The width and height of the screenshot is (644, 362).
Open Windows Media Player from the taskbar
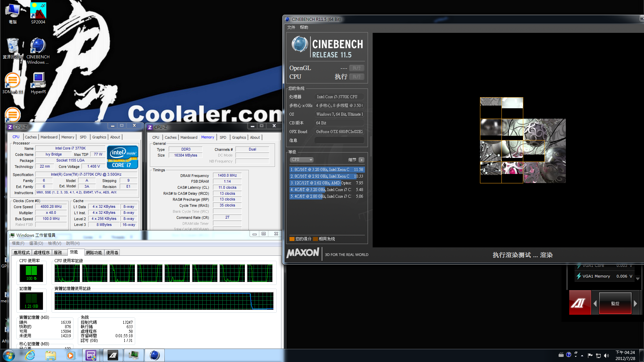click(x=70, y=355)
